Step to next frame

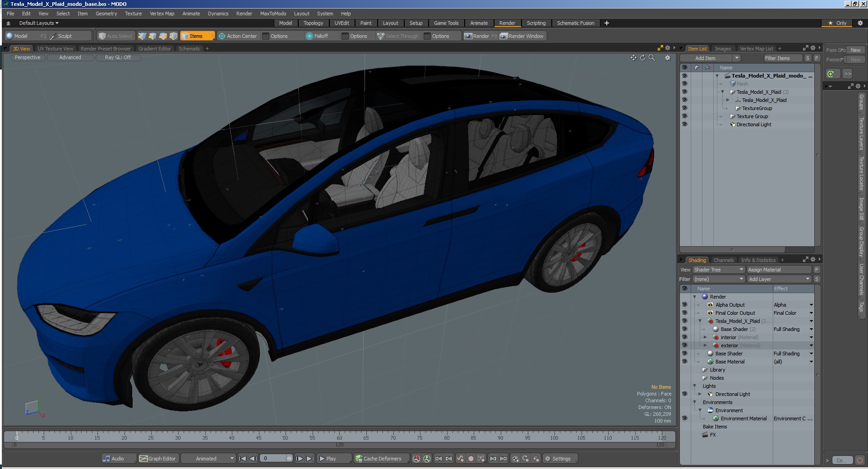point(299,459)
